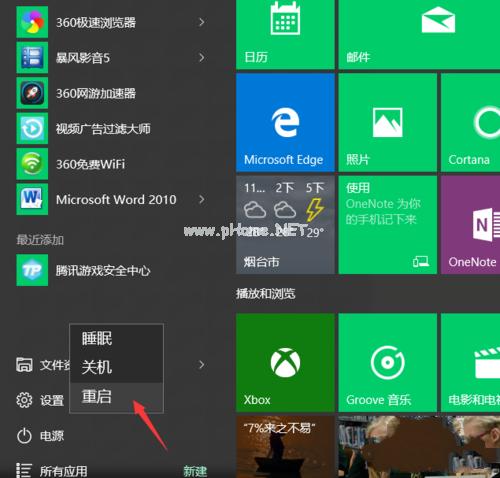Click the 360免费WiFi label
The image size is (500, 478).
pyautogui.click(x=90, y=164)
